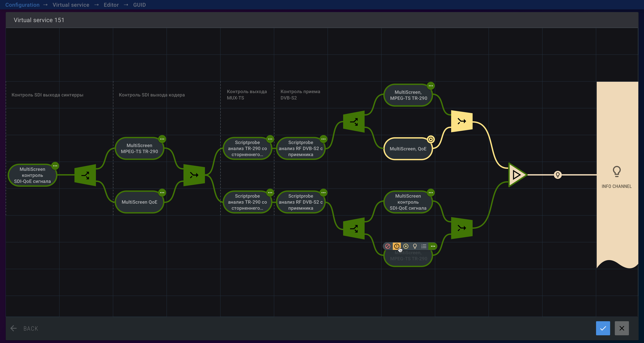Open menu dots on lower Scriptprobe TR-290 node
The height and width of the screenshot is (343, 644).
point(270,192)
